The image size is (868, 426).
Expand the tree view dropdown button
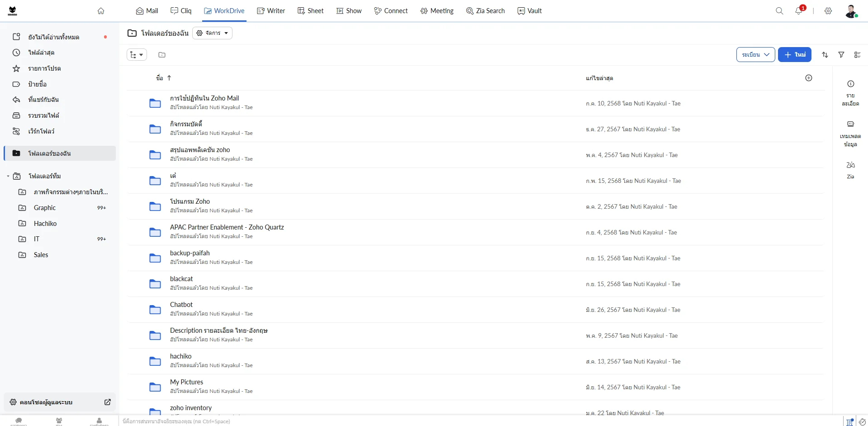pyautogui.click(x=137, y=55)
